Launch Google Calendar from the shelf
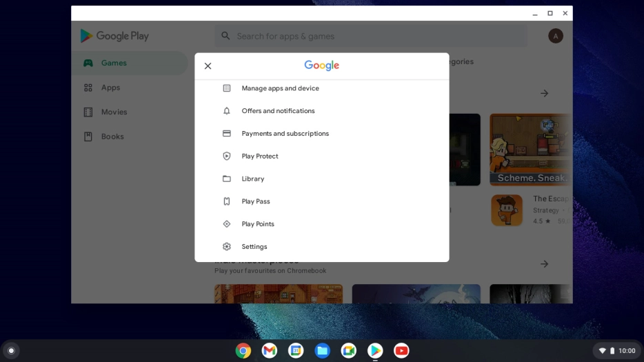This screenshot has height=362, width=644. [296, 351]
